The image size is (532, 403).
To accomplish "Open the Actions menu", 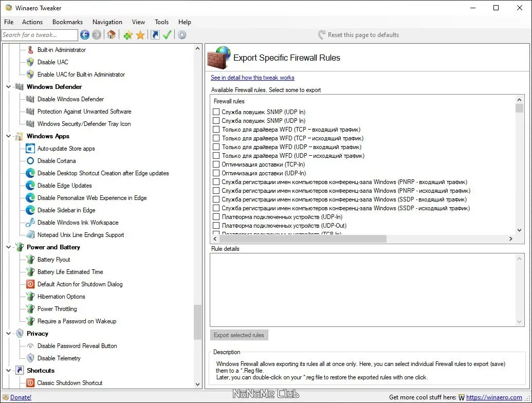I will (x=32, y=22).
